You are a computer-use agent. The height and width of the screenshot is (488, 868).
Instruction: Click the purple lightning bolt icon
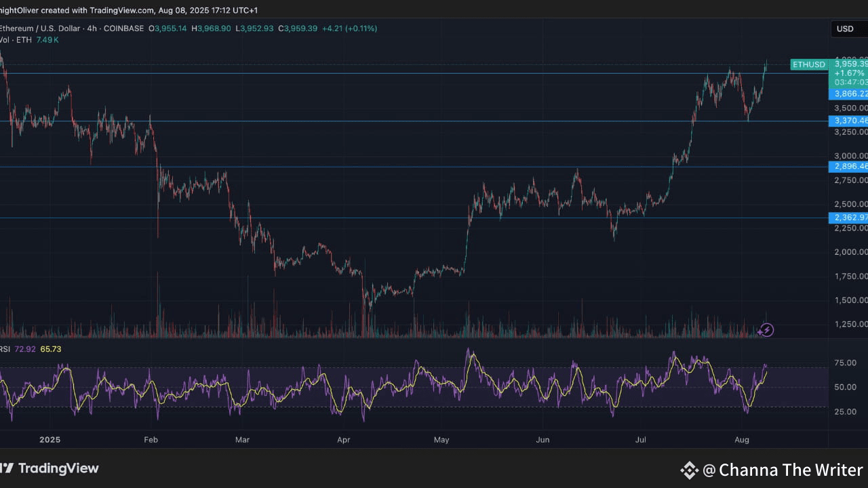(x=766, y=330)
